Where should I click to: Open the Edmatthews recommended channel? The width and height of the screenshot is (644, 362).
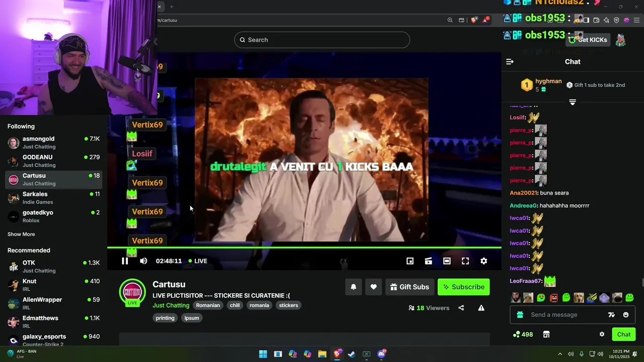coord(53,322)
